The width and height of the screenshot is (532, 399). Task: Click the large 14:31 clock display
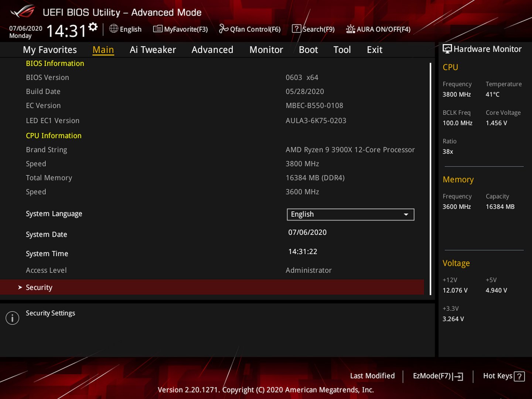pyautogui.click(x=66, y=31)
